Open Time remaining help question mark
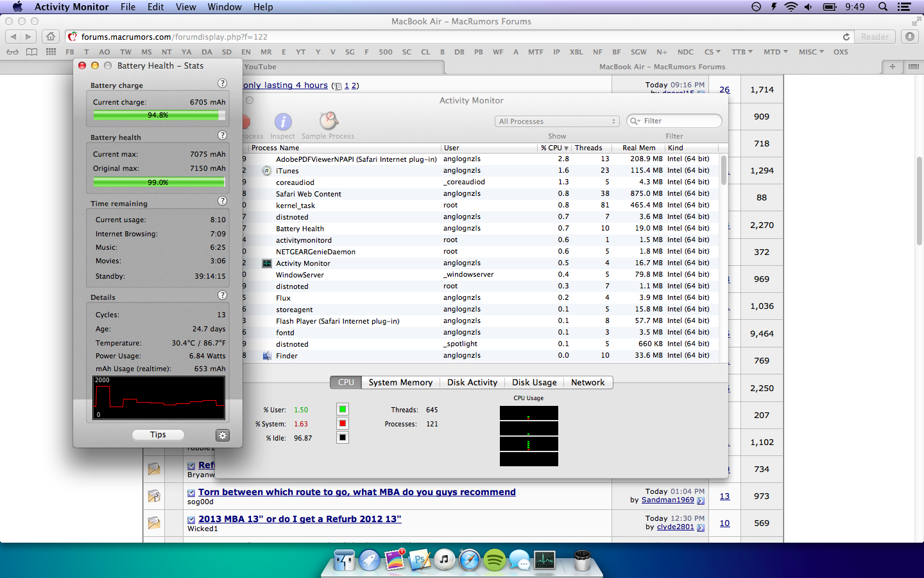 click(222, 201)
